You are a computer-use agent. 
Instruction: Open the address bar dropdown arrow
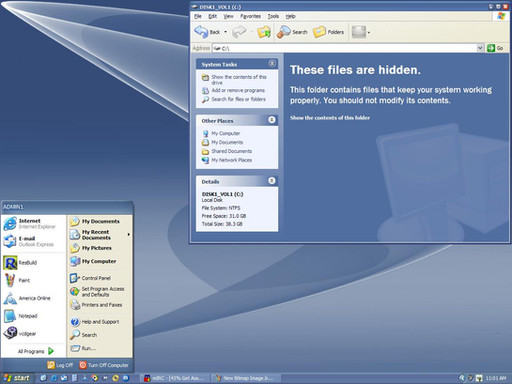(480, 48)
